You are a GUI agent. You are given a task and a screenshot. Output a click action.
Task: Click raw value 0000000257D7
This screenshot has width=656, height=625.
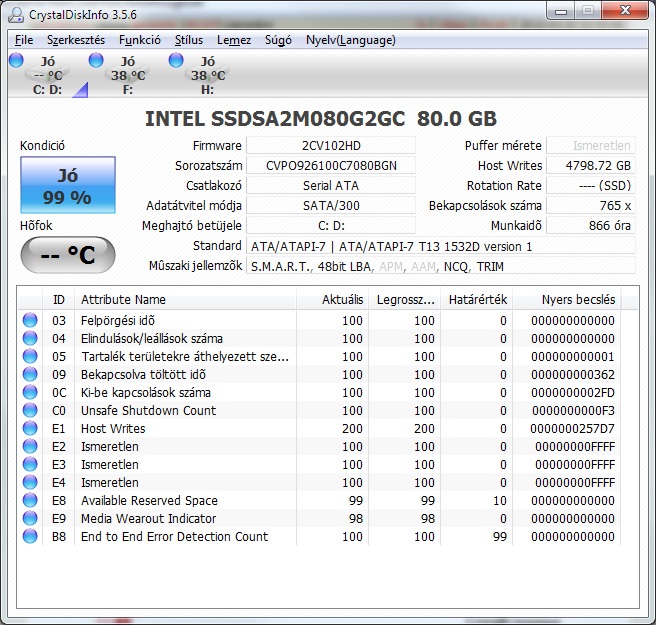pos(572,428)
